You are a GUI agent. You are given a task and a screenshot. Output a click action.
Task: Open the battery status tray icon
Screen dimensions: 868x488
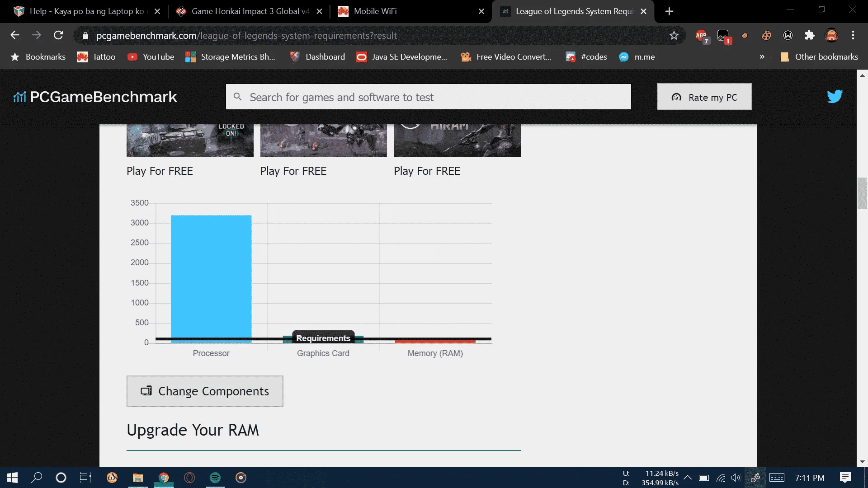(x=704, y=478)
